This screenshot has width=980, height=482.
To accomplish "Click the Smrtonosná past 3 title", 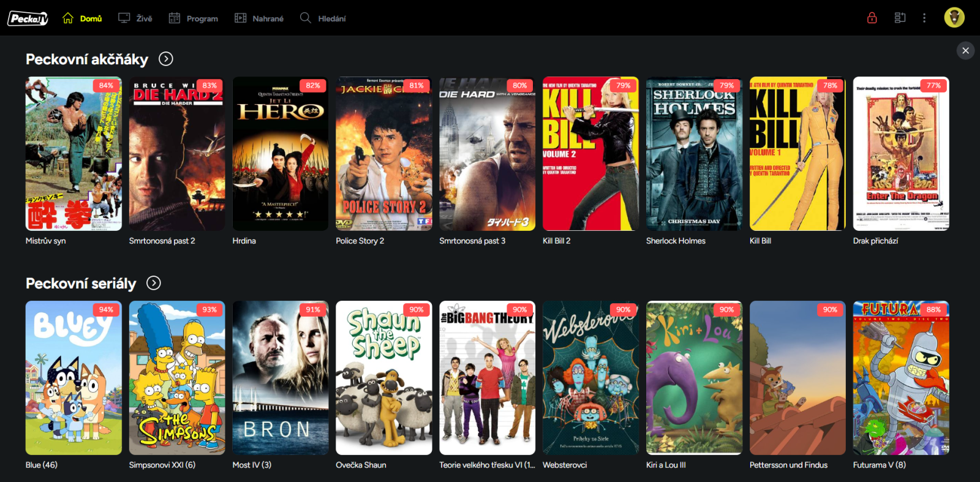I will click(472, 241).
